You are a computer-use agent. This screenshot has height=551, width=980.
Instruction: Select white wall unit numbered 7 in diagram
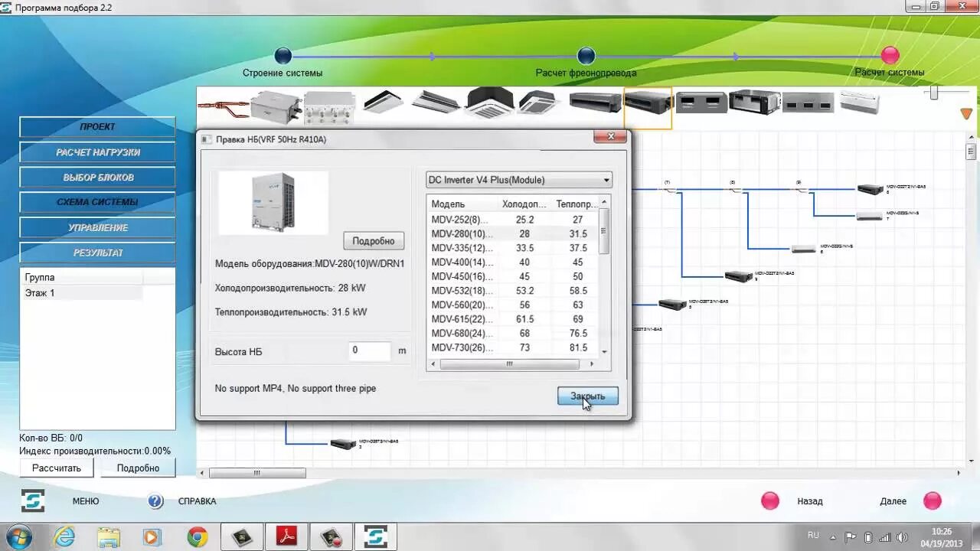[x=871, y=216]
